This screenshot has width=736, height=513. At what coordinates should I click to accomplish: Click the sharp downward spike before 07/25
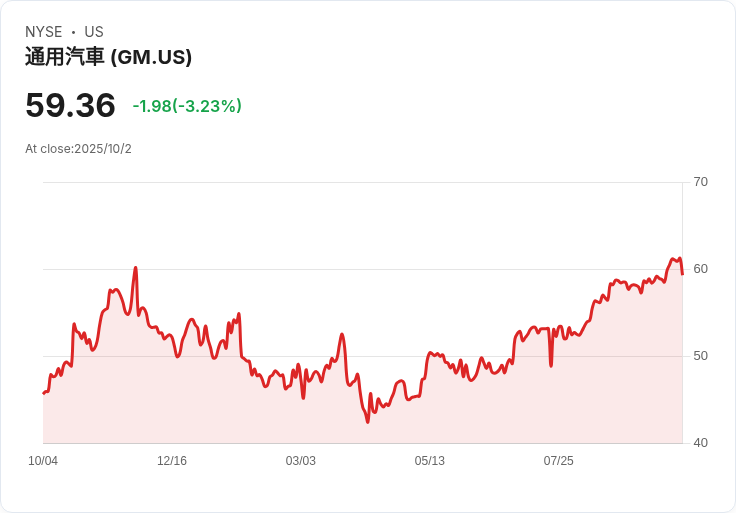pos(551,365)
